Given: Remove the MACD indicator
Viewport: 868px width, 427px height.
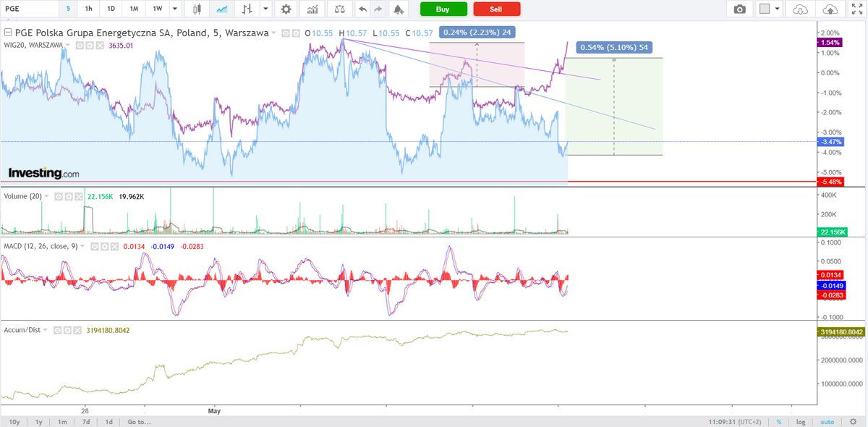Looking at the screenshot, I should click(114, 247).
